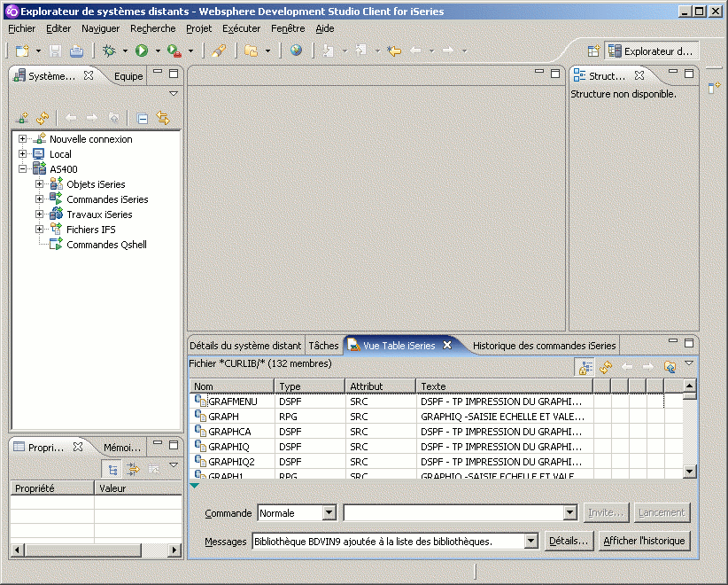Expand the Commandes iSeries node
Viewport: 728px width, 585px height.
(x=40, y=199)
